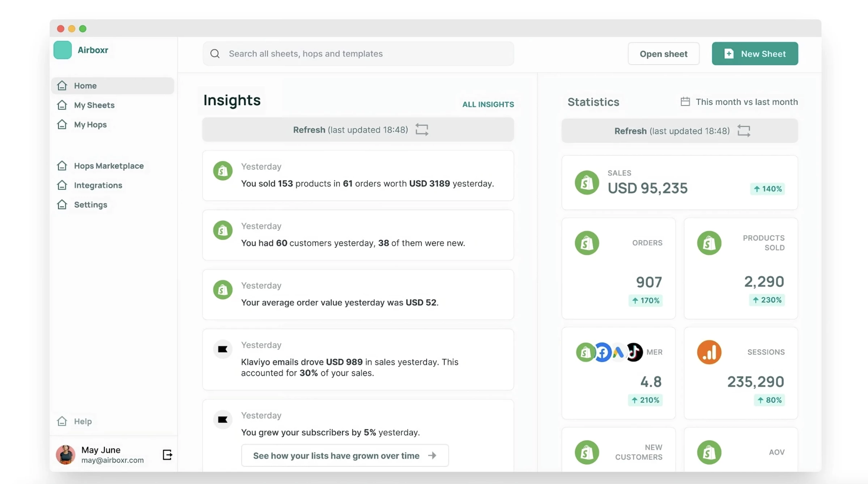Click the Shopify icon on the Sales card

coord(587,183)
